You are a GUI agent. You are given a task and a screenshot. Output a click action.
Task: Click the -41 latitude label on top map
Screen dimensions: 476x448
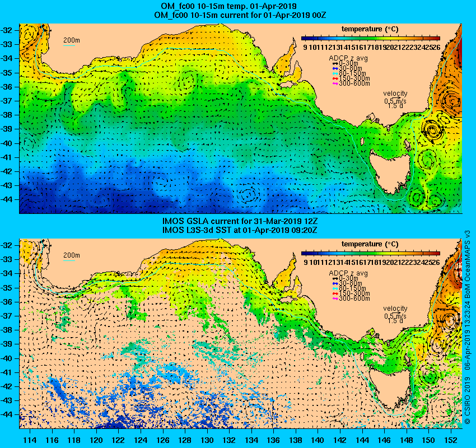point(6,157)
